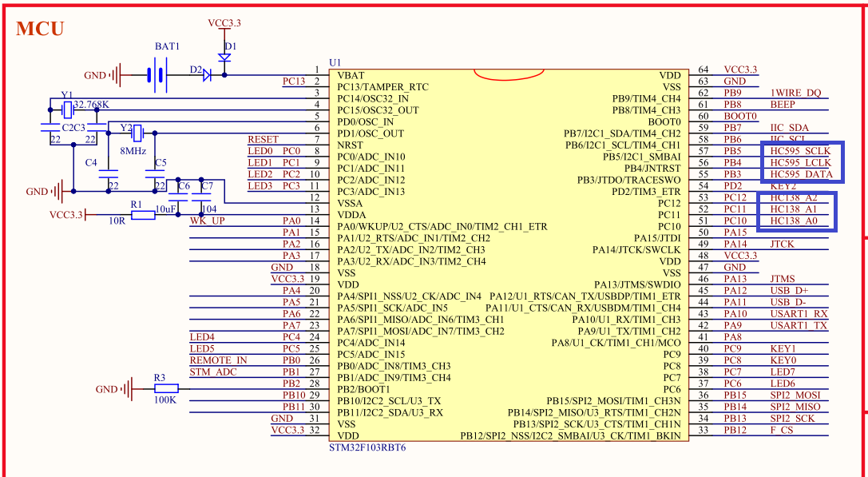Click the STM32F103RBT6 part label
The image size is (868, 477).
point(366,448)
